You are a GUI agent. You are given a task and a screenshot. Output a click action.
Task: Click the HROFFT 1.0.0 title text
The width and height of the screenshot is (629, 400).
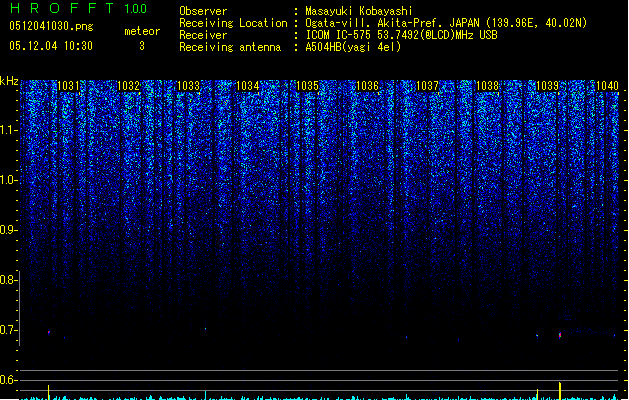click(x=78, y=8)
